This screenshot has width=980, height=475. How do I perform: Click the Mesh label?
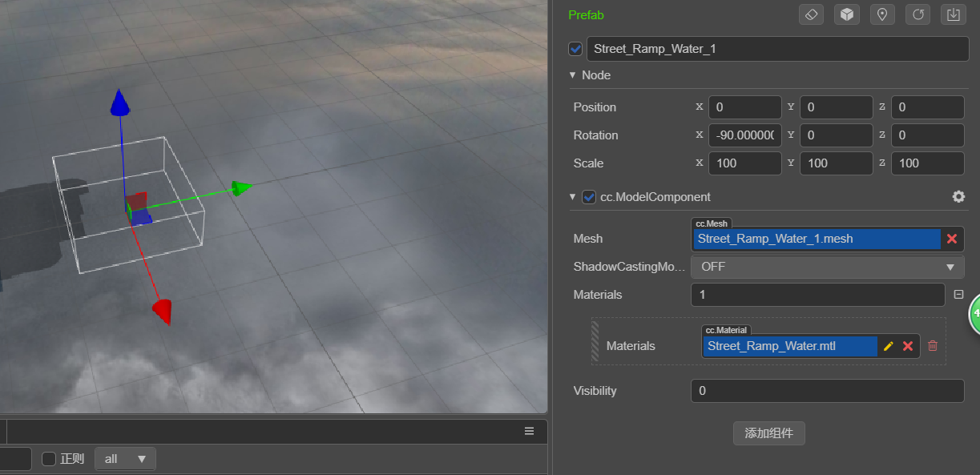(x=588, y=239)
